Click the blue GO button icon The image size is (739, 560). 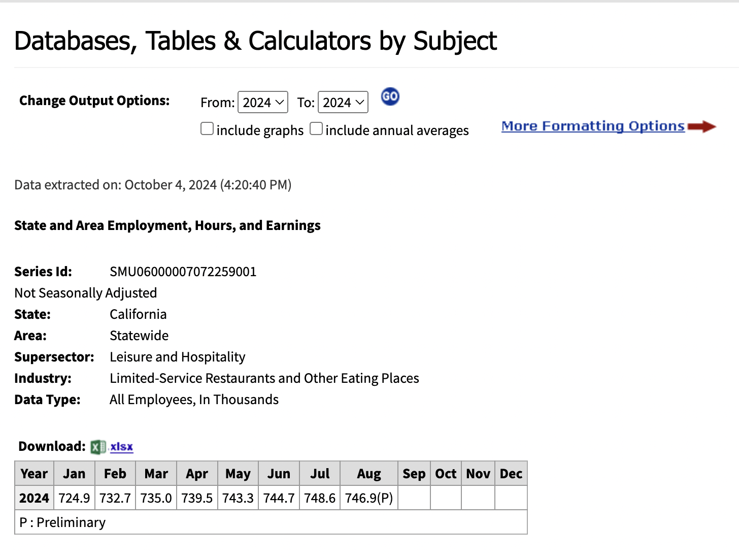point(390,96)
